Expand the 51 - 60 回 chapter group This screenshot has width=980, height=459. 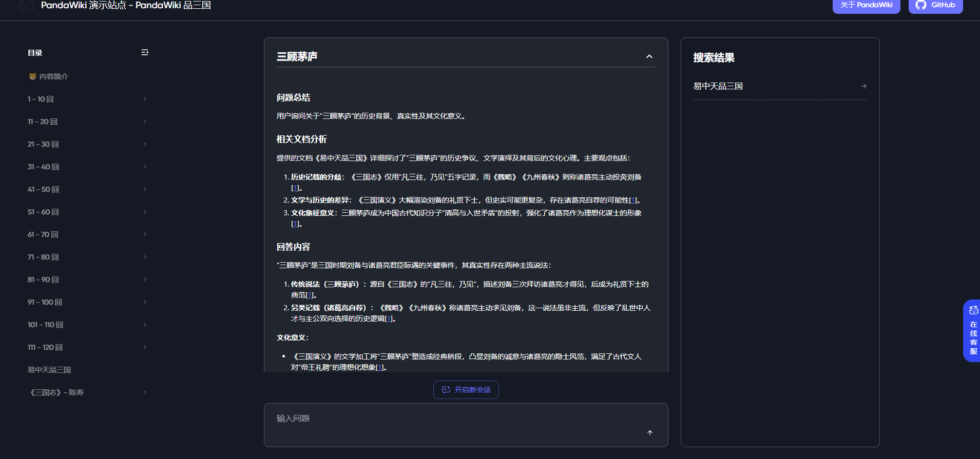tap(145, 212)
